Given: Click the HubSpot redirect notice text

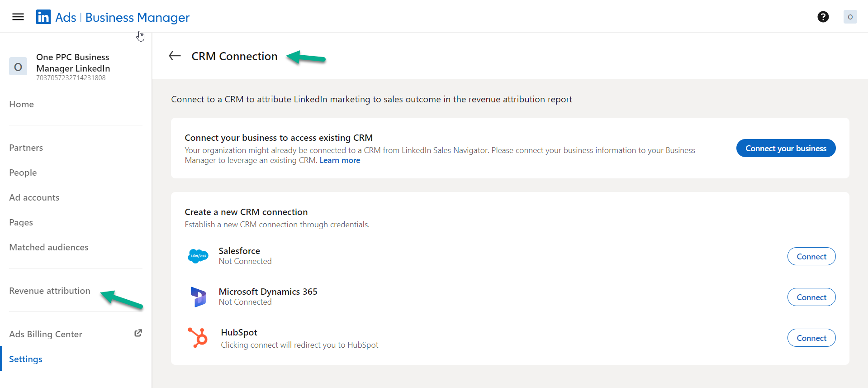Looking at the screenshot, I should coord(299,345).
